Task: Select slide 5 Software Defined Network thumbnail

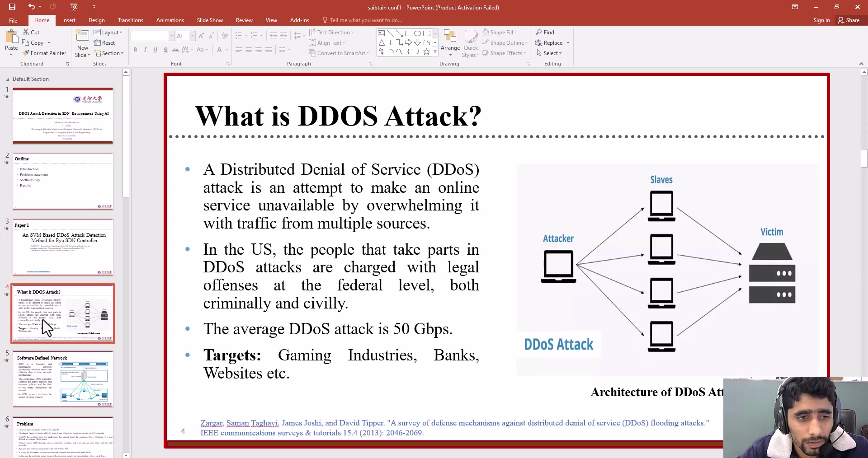Action: click(x=63, y=379)
